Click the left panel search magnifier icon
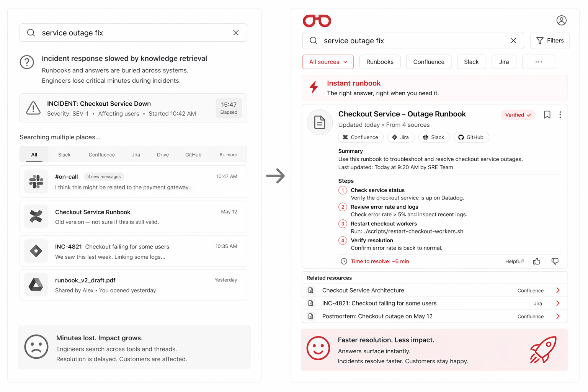 (31, 33)
